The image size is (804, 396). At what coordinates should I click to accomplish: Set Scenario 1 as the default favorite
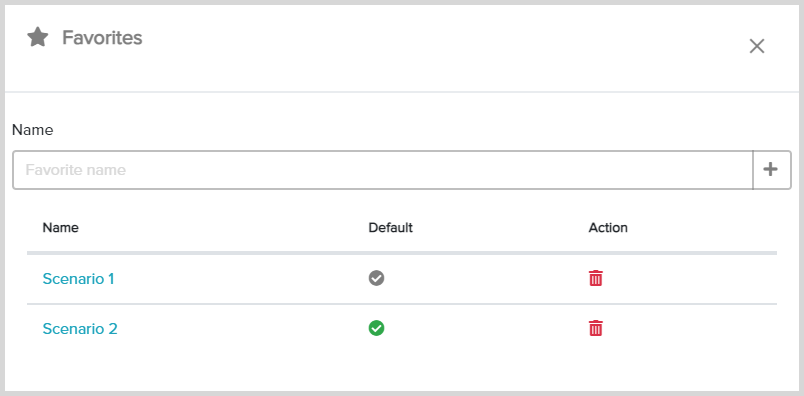[x=376, y=278]
